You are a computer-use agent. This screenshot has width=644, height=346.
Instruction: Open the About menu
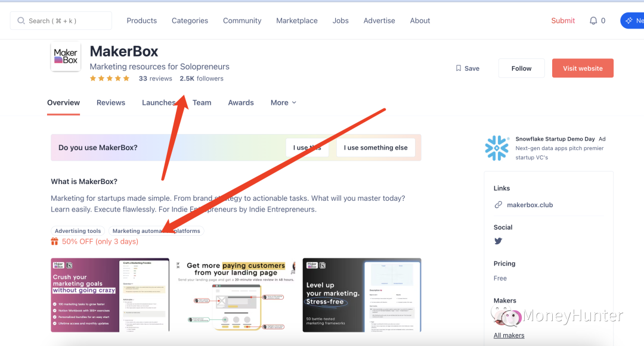(420, 20)
